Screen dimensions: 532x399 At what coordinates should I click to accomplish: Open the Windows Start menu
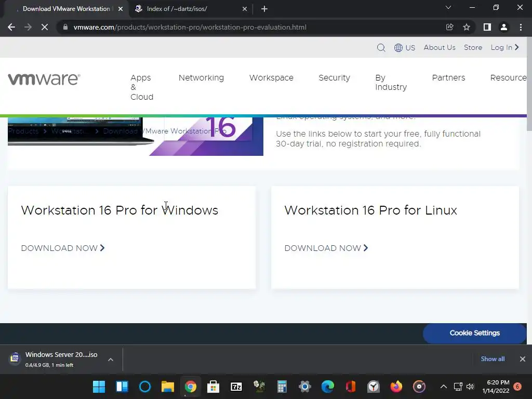(99, 387)
